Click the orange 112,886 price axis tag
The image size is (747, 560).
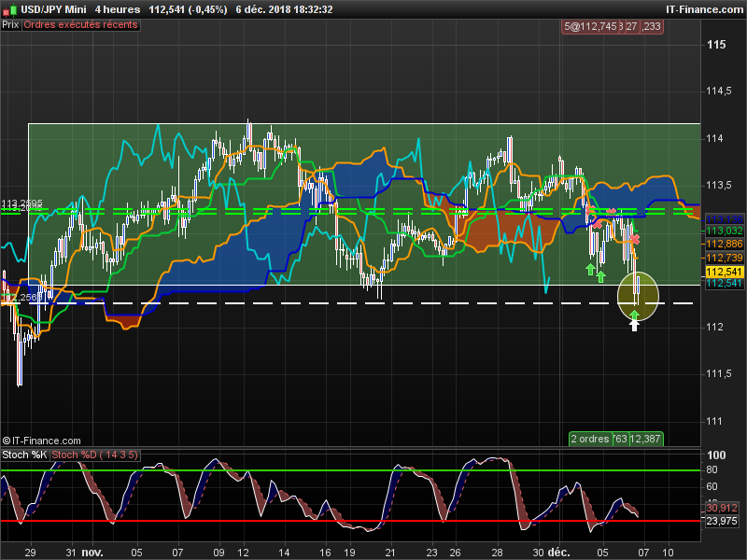pyautogui.click(x=725, y=245)
